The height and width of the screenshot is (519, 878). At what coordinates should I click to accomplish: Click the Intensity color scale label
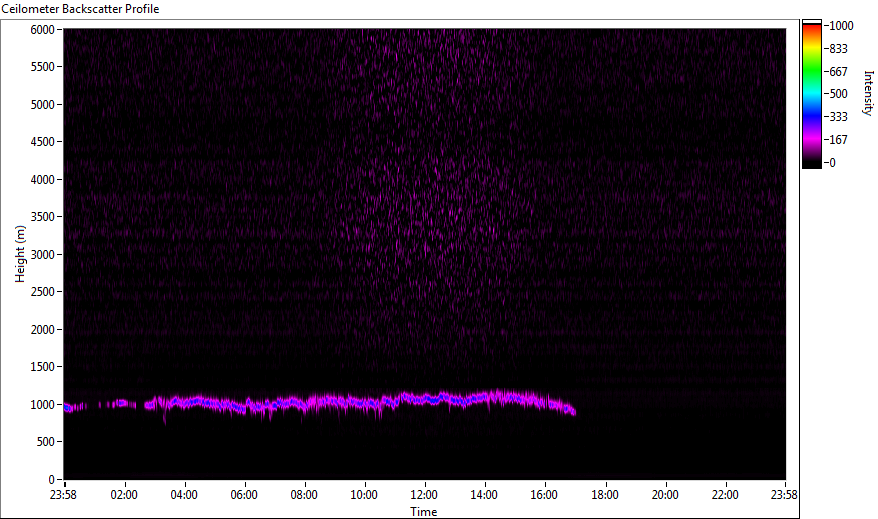pyautogui.click(x=868, y=93)
